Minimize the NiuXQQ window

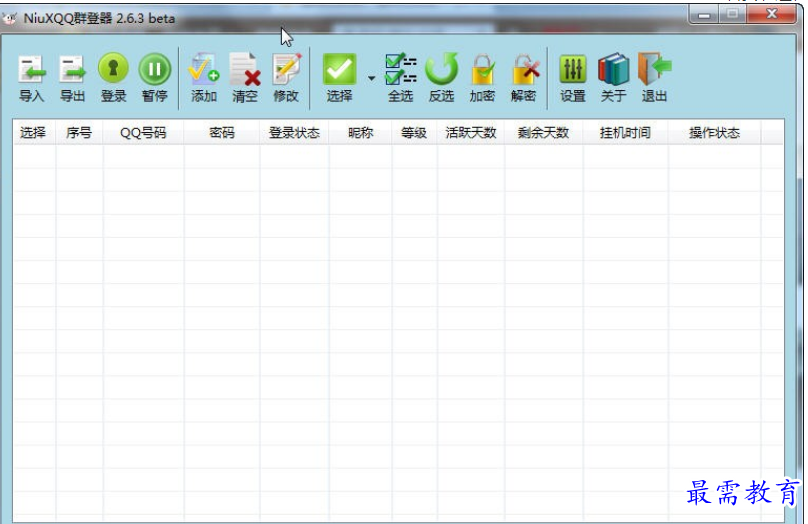coord(703,14)
